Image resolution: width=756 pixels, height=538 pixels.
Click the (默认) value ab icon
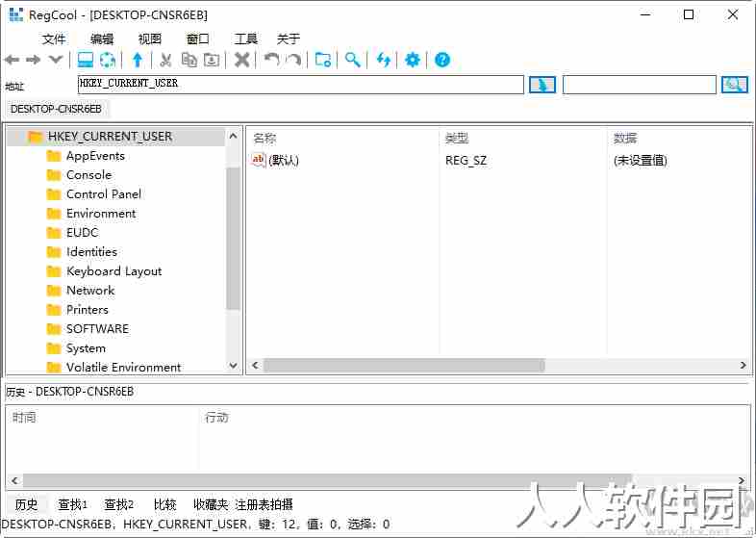coord(259,160)
